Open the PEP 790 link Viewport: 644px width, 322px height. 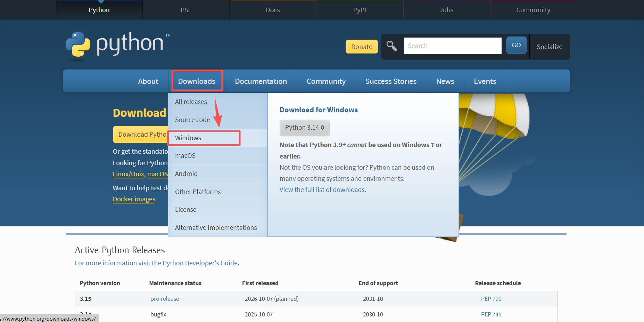[491, 299]
